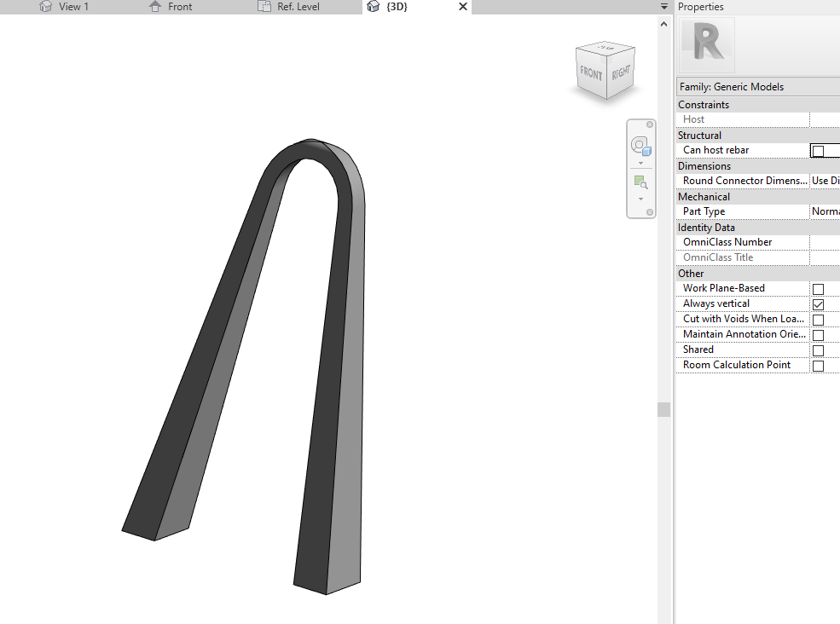Image resolution: width=840 pixels, height=624 pixels.
Task: Click the FRONT face of the ViewCube
Action: click(592, 74)
